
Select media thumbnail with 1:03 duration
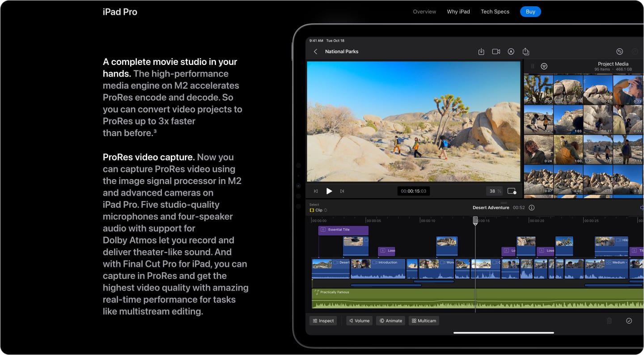tap(568, 120)
